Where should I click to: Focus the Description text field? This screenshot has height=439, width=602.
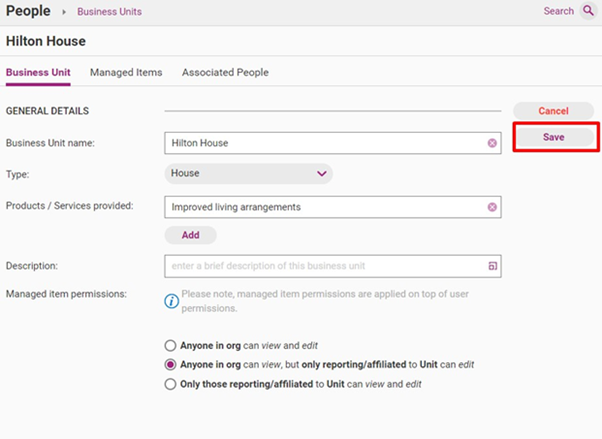(x=320, y=266)
